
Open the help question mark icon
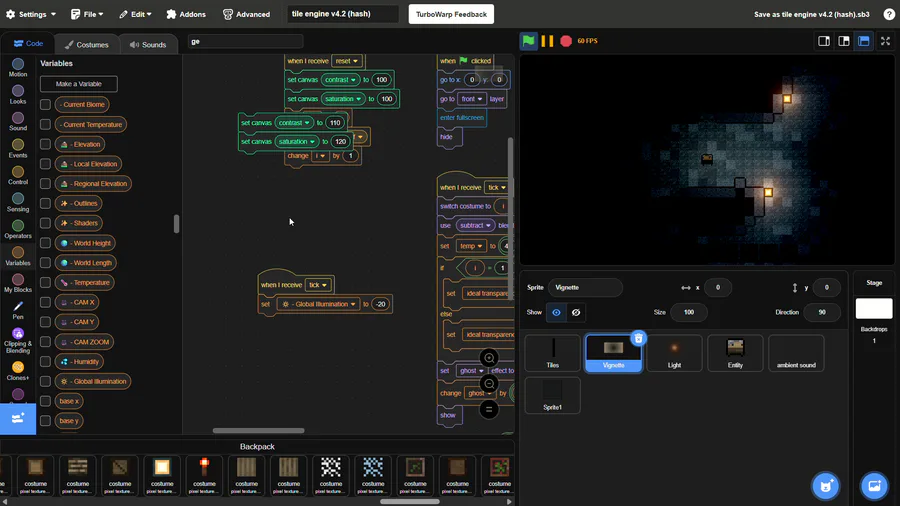(889, 14)
